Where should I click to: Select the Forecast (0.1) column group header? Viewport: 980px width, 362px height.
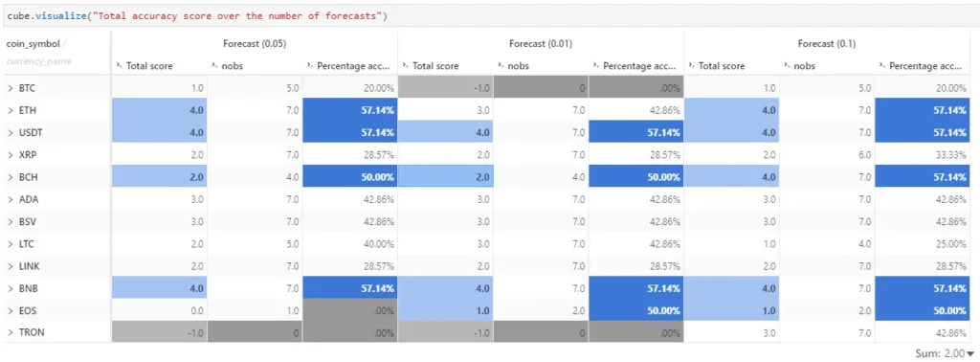[x=827, y=44]
